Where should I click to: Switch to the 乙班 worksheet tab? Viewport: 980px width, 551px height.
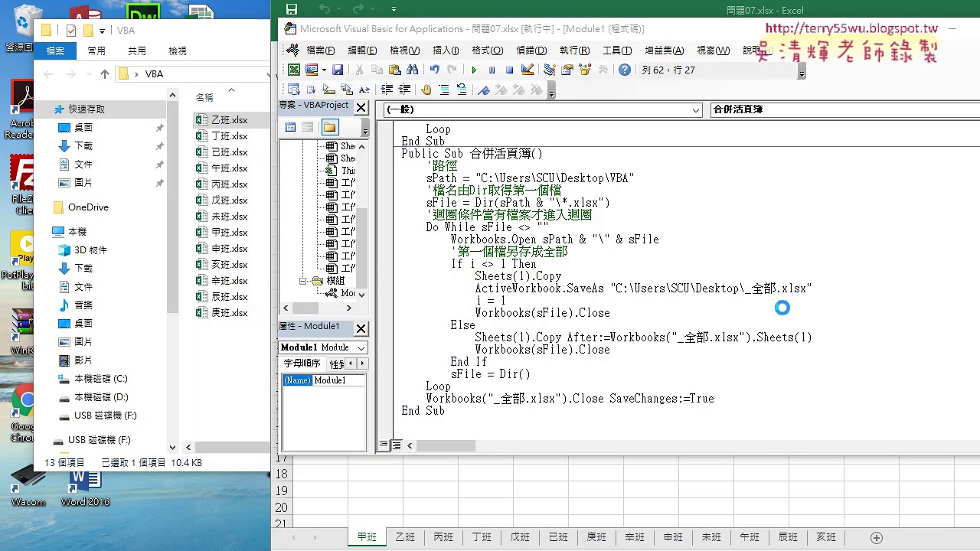[x=405, y=537]
